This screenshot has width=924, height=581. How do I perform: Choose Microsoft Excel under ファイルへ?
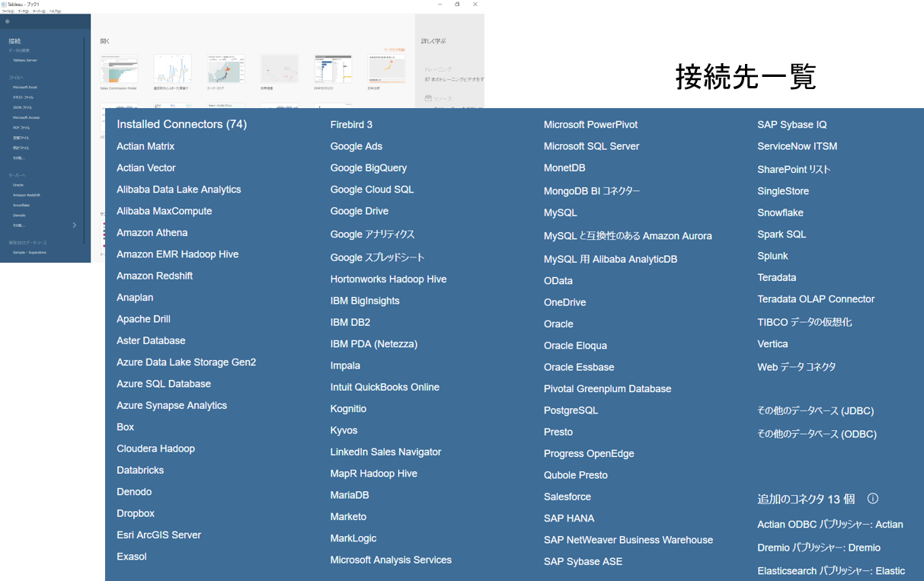pyautogui.click(x=25, y=88)
